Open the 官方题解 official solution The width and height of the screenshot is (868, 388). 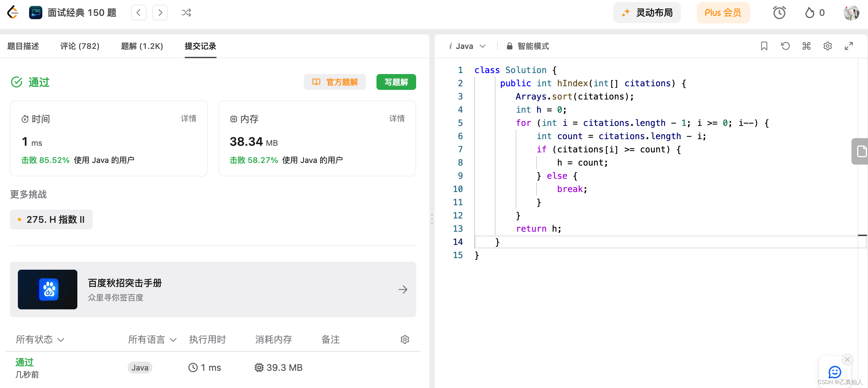point(335,82)
